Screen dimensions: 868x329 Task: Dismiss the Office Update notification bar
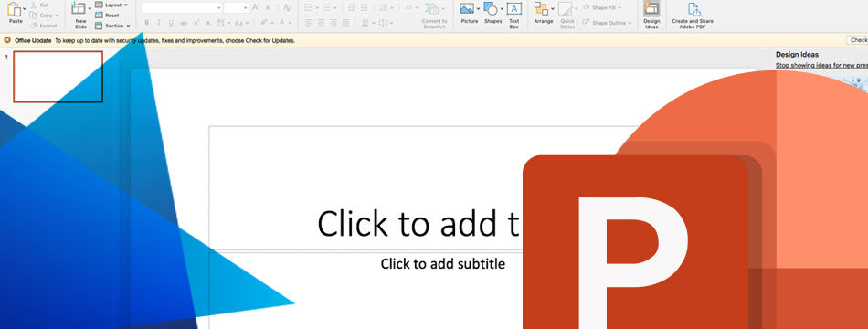7,40
